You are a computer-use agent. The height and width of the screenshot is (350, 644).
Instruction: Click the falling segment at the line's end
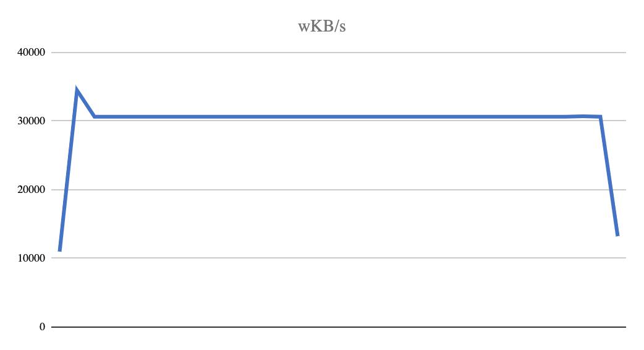coord(609,176)
